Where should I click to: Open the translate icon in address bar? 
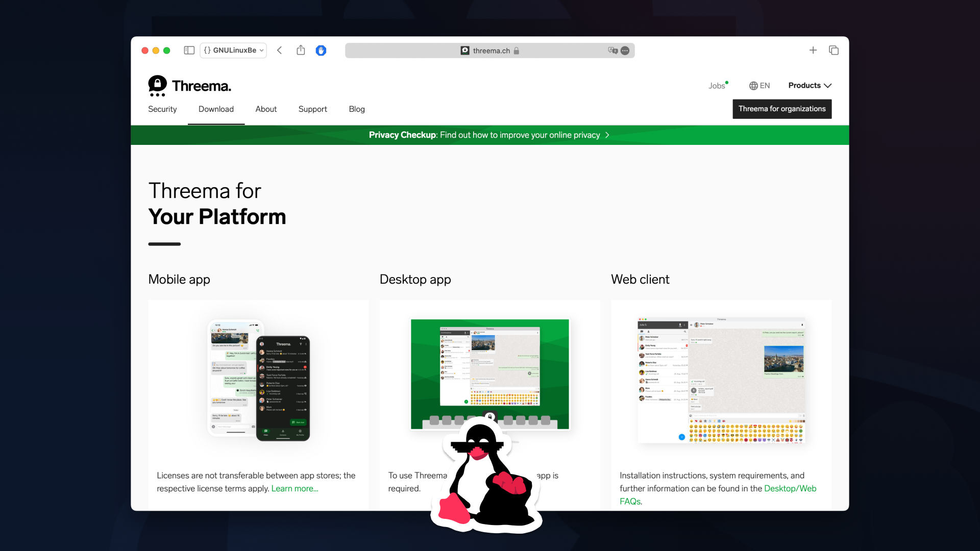(612, 50)
